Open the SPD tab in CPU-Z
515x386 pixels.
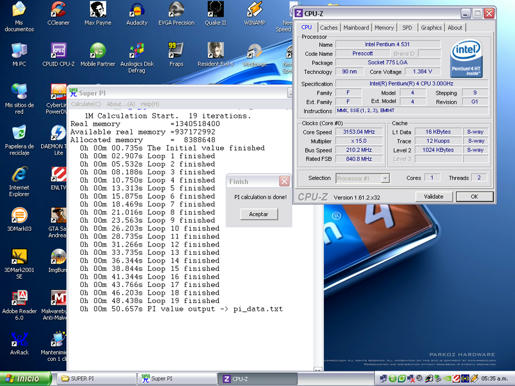[407, 28]
